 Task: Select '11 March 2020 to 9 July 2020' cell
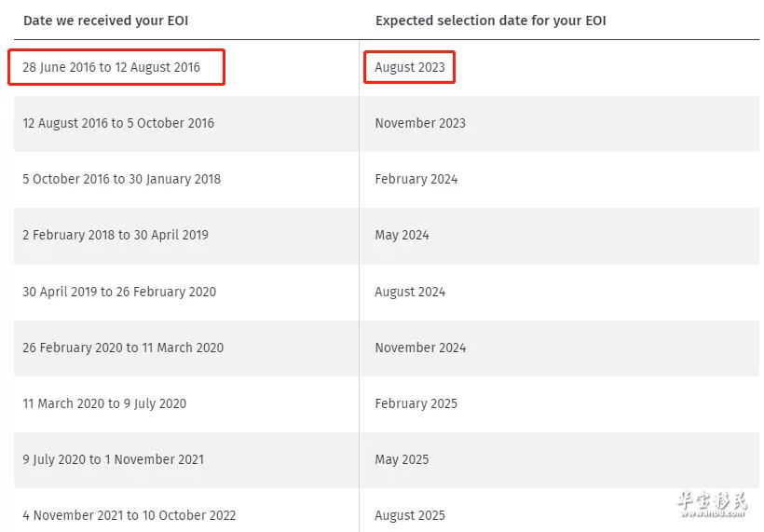pos(104,403)
